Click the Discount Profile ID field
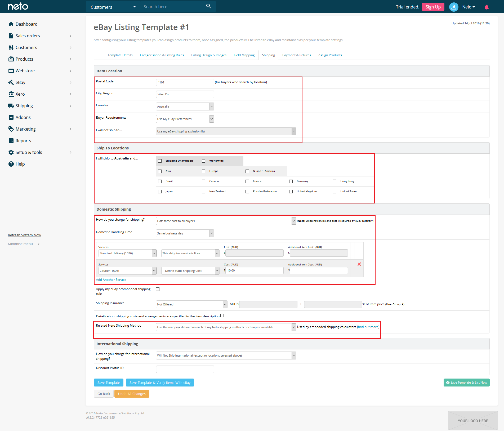The width and height of the screenshot is (504, 431). pos(185,369)
